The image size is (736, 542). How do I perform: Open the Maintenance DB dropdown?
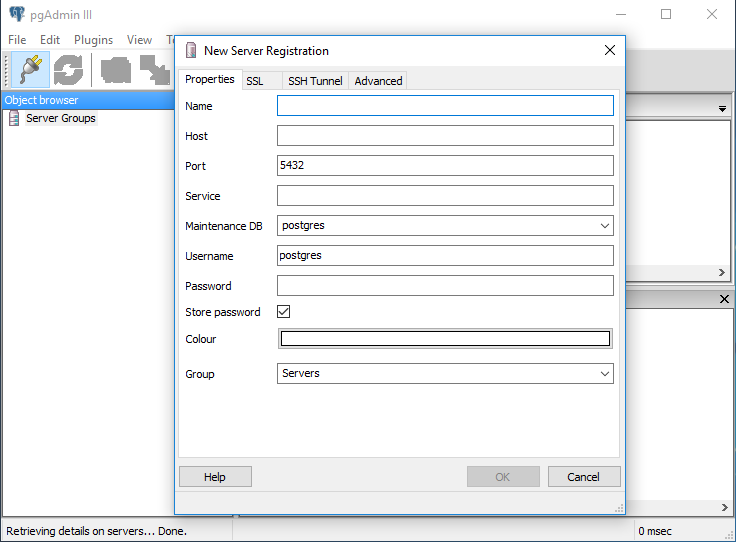(x=605, y=226)
